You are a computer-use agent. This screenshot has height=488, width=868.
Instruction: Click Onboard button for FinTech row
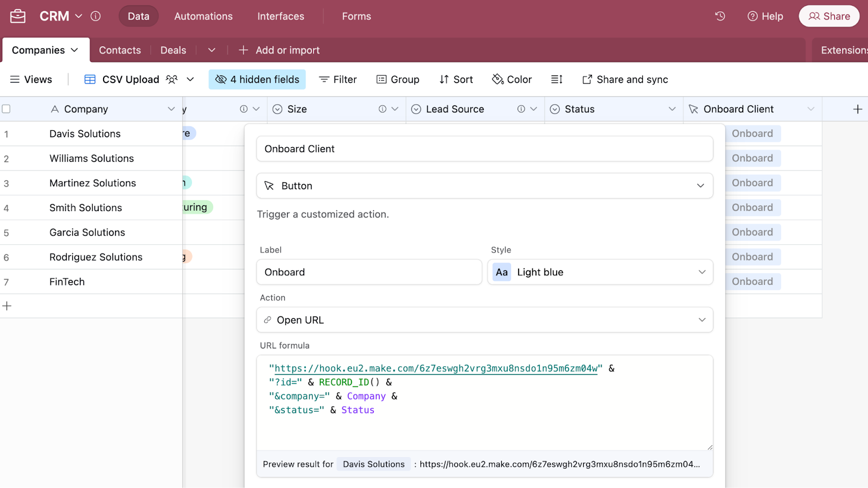pyautogui.click(x=752, y=281)
